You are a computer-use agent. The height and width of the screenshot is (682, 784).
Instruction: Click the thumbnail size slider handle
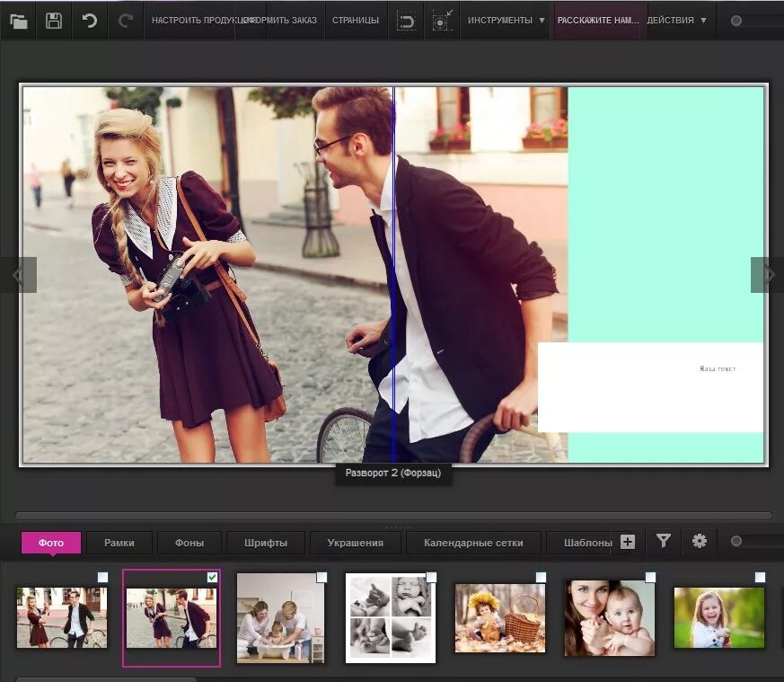click(x=736, y=541)
